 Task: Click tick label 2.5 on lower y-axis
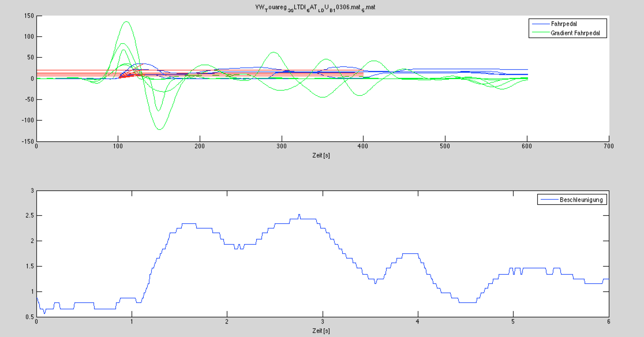coord(30,216)
